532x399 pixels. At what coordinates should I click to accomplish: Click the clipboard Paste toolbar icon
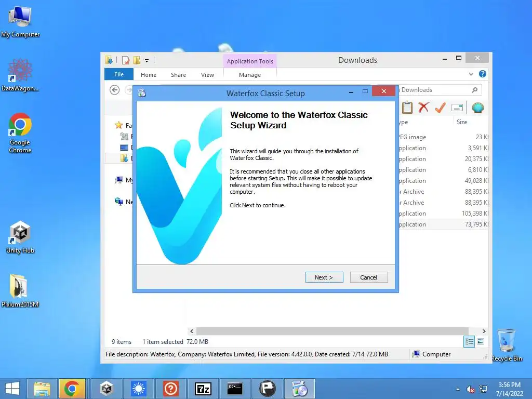click(x=407, y=108)
